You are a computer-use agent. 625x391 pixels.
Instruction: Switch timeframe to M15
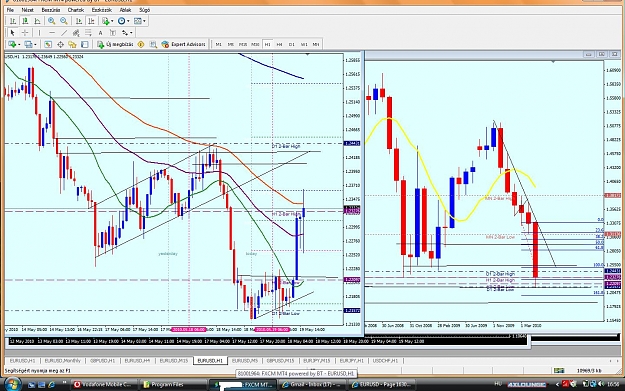(x=243, y=44)
